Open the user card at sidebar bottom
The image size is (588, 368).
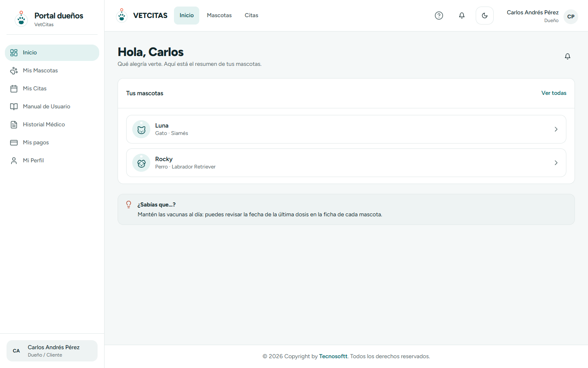click(x=52, y=351)
